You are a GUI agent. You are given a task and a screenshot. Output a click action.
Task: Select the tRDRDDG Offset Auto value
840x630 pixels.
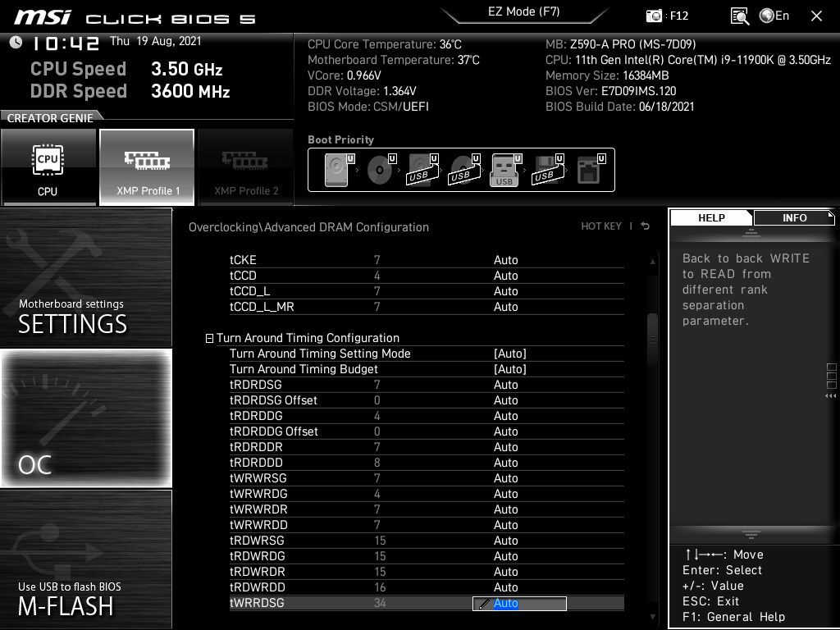505,431
